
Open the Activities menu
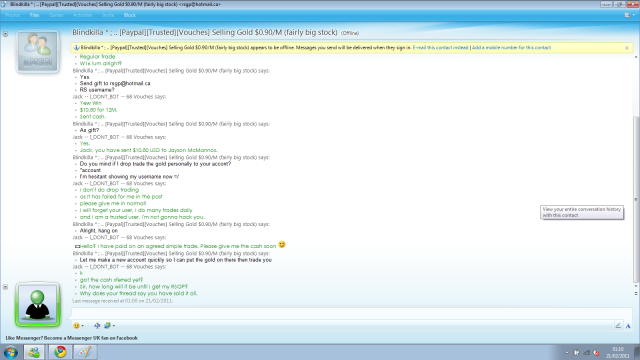pos(82,15)
